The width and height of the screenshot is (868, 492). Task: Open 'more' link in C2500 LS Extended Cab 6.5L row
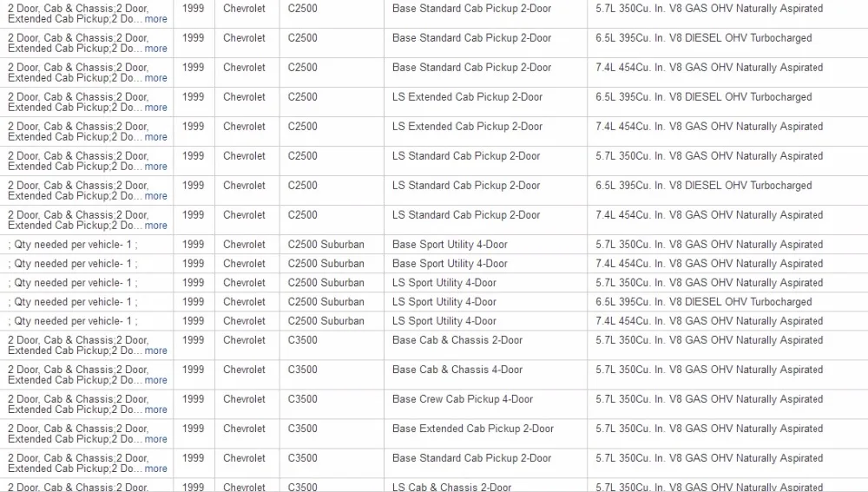(x=155, y=108)
